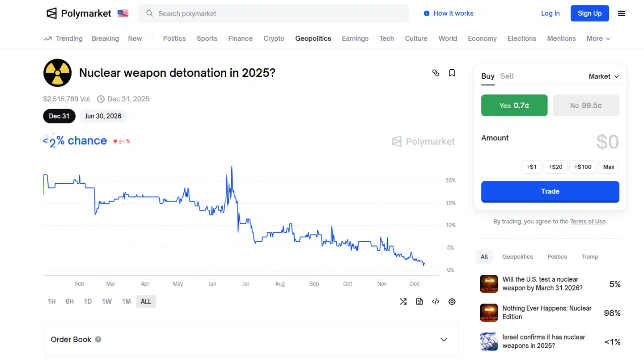Click the US flag language icon
The height and width of the screenshot is (362, 644).
123,13
